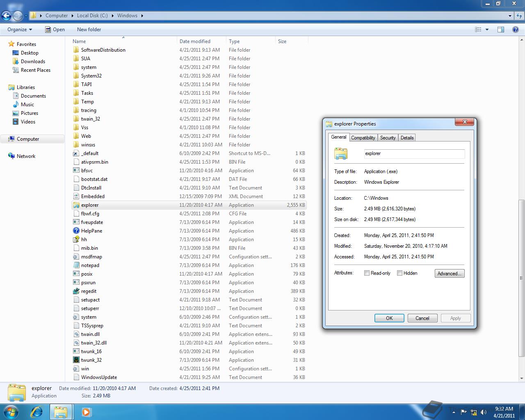Open Music library in sidebar
The image size is (525, 420).
point(27,105)
